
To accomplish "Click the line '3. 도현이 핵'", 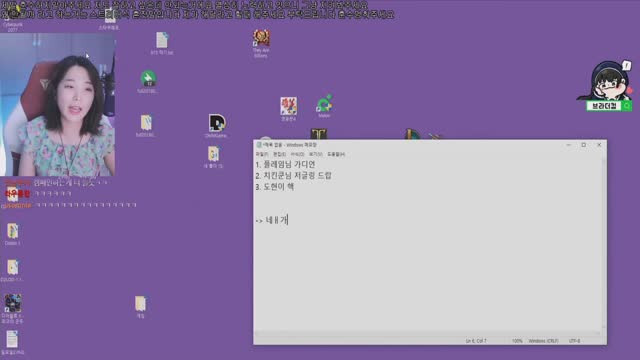I will [x=275, y=187].
